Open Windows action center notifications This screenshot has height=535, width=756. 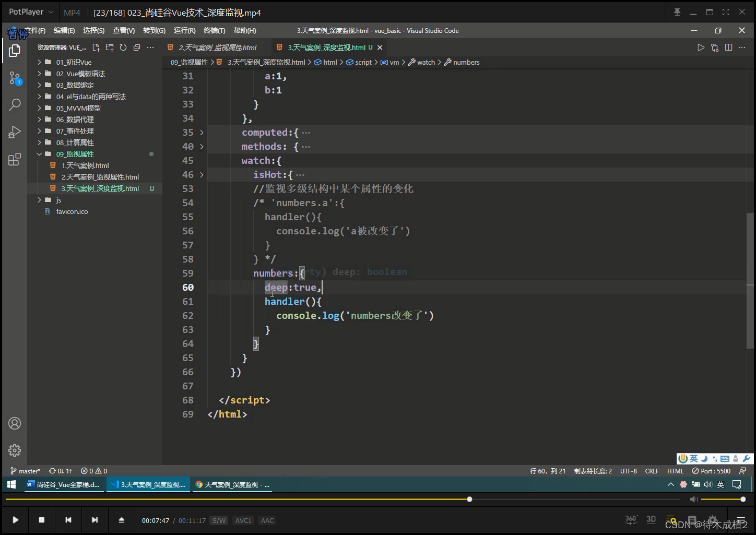(x=737, y=484)
